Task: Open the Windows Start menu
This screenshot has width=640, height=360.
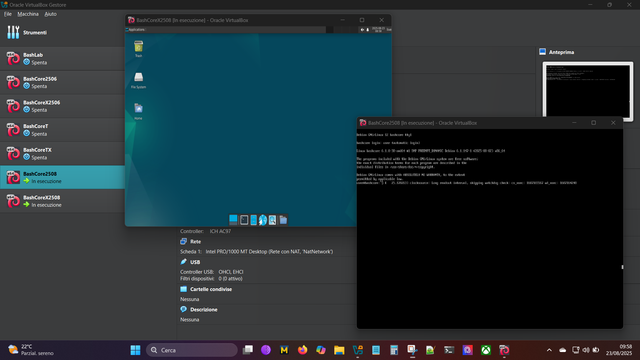Action: tap(136, 350)
